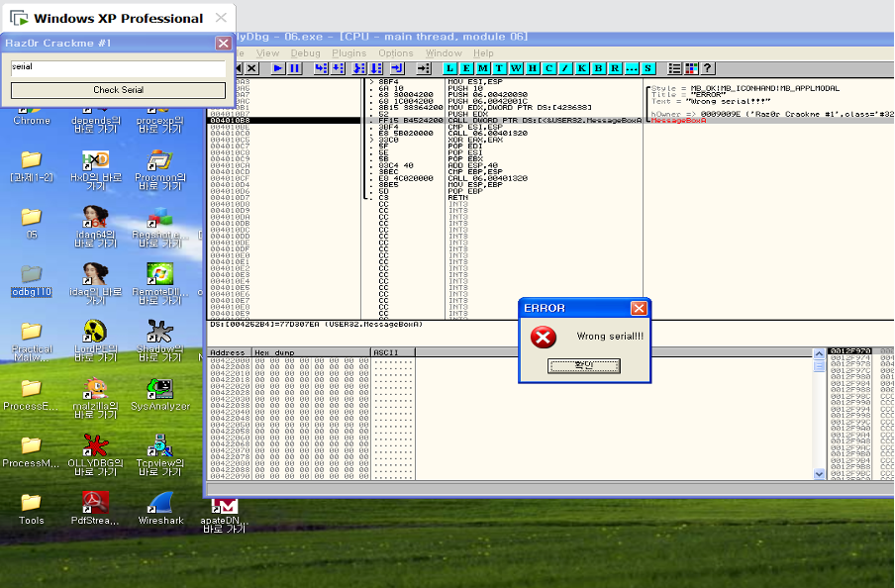The height and width of the screenshot is (588, 895).
Task: Open the Tools desktop folder
Action: tap(32, 509)
